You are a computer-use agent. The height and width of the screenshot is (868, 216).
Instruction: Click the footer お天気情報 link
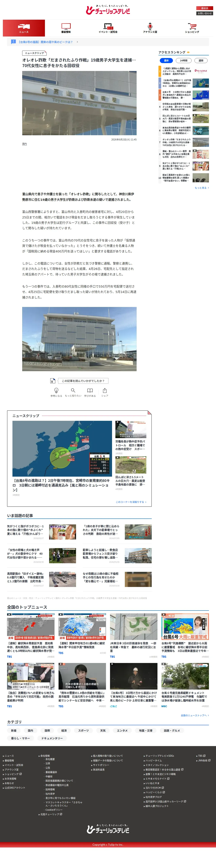coord(10,778)
